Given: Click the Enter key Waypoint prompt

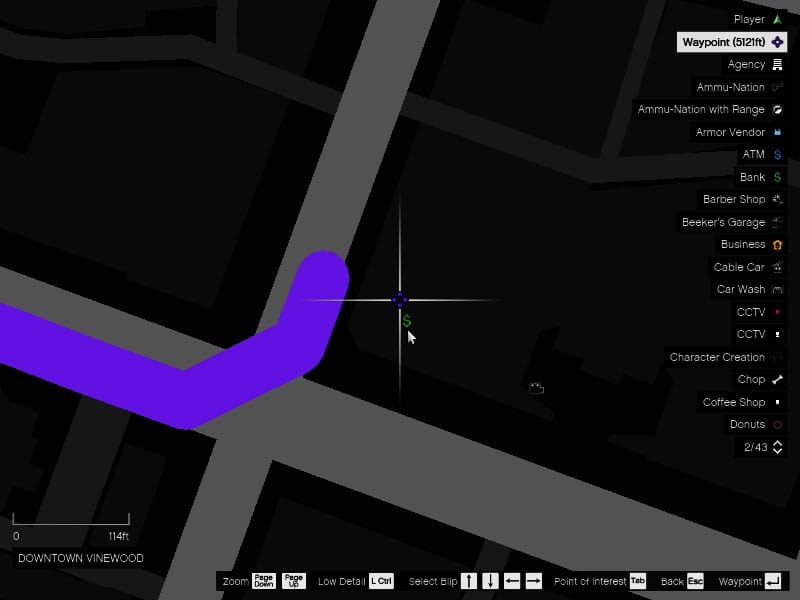Looking at the screenshot, I should coord(773,581).
